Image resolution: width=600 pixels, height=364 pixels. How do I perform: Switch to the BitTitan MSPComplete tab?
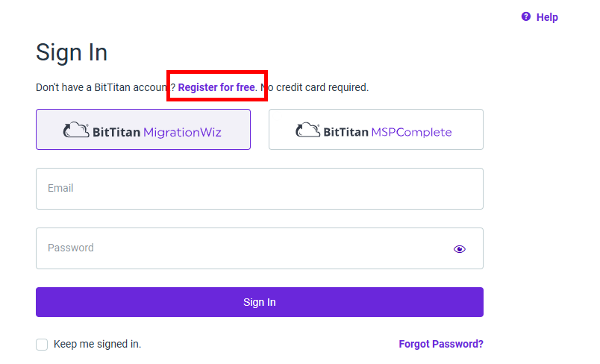pos(376,129)
